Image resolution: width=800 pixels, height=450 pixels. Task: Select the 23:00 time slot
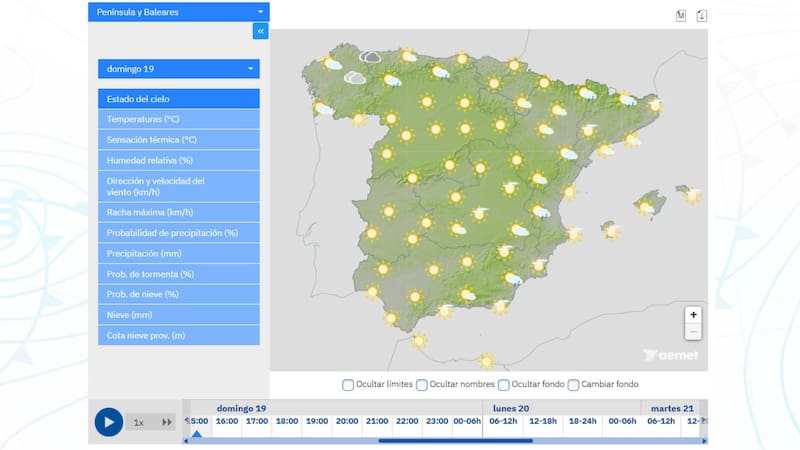pos(437,421)
